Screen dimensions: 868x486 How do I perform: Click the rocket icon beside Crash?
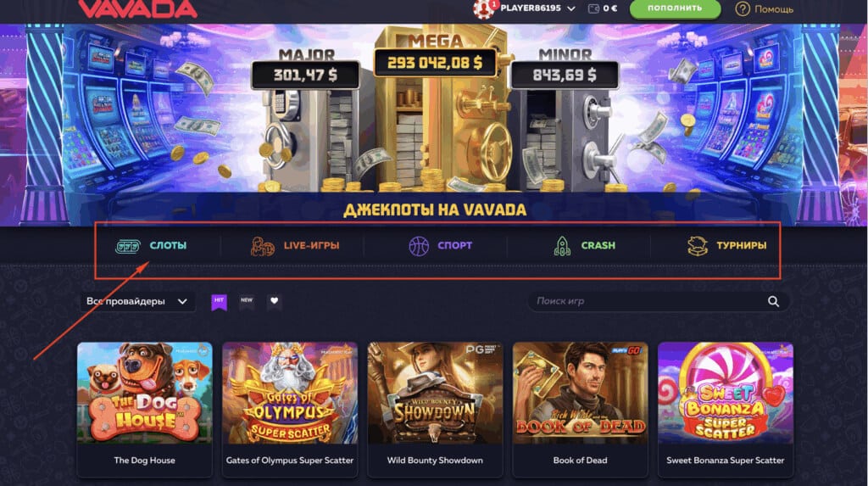pyautogui.click(x=562, y=246)
